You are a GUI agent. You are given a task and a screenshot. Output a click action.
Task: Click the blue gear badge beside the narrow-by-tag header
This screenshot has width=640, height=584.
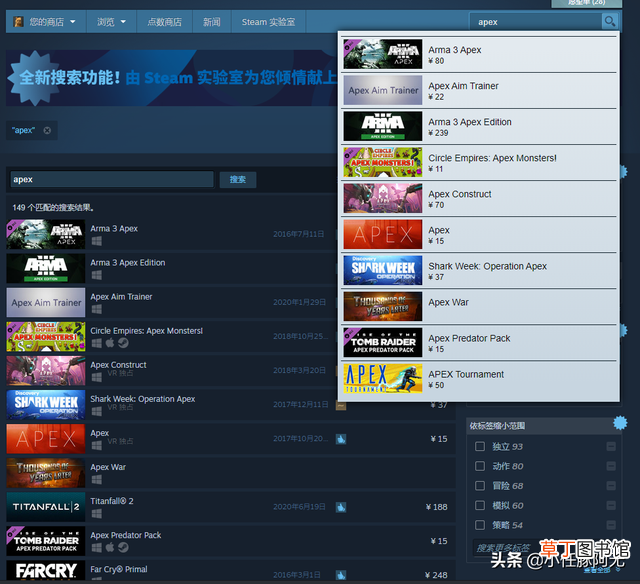[620, 423]
